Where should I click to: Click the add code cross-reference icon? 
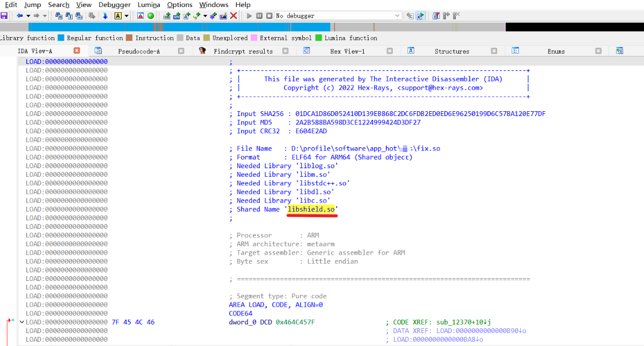tap(167, 16)
